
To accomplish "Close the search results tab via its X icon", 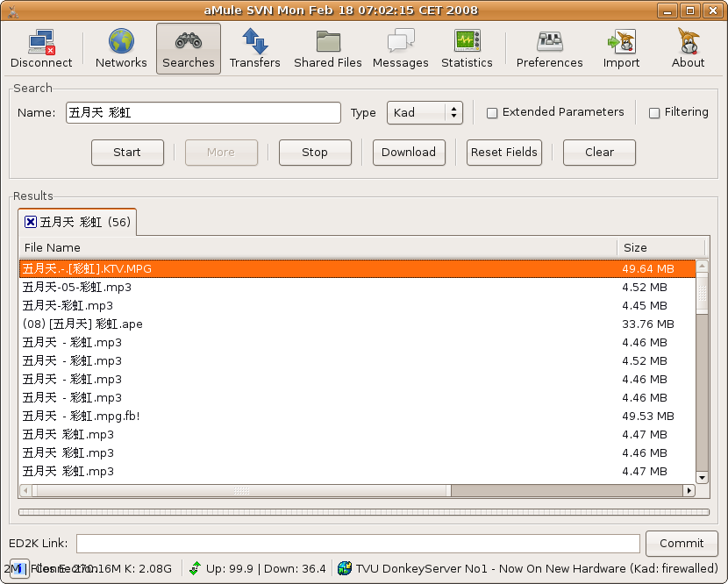I will point(31,222).
